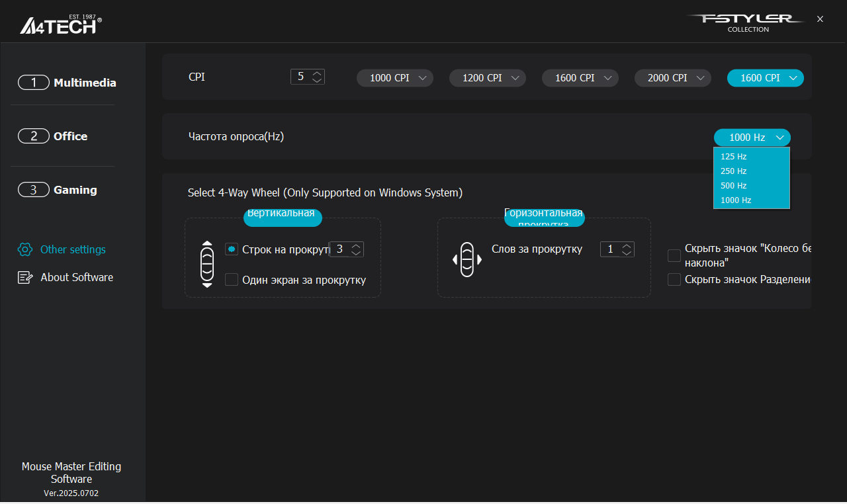Screen dimensions: 847x504
Task: Click the FSTYLER Collection logo
Action: point(746,22)
